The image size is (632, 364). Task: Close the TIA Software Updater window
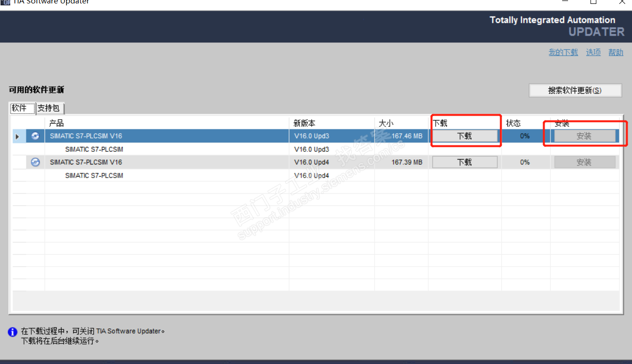click(x=622, y=2)
